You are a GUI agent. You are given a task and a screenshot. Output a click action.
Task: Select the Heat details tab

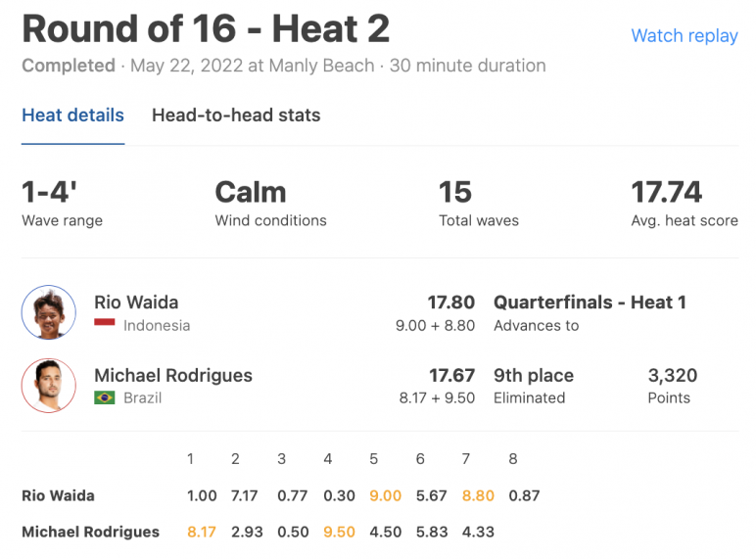coord(72,116)
